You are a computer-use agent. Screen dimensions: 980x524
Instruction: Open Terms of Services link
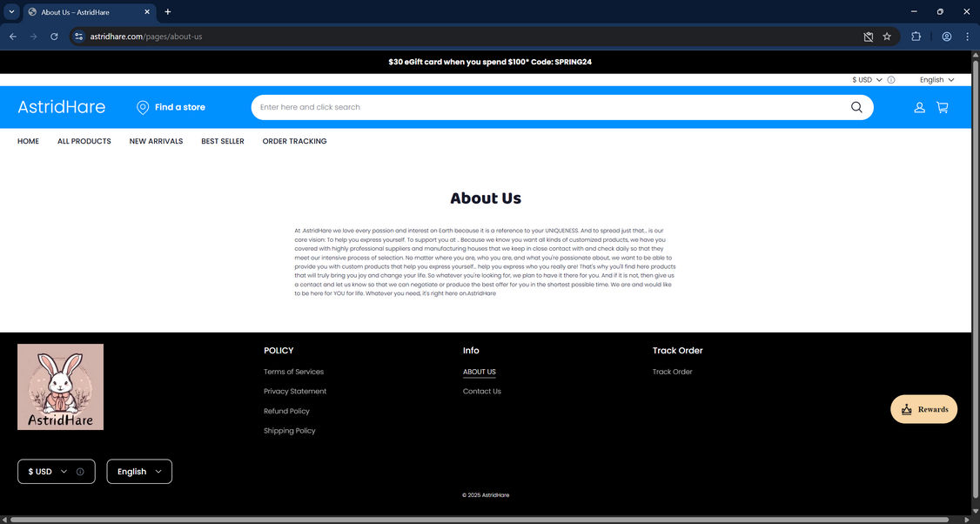294,372
